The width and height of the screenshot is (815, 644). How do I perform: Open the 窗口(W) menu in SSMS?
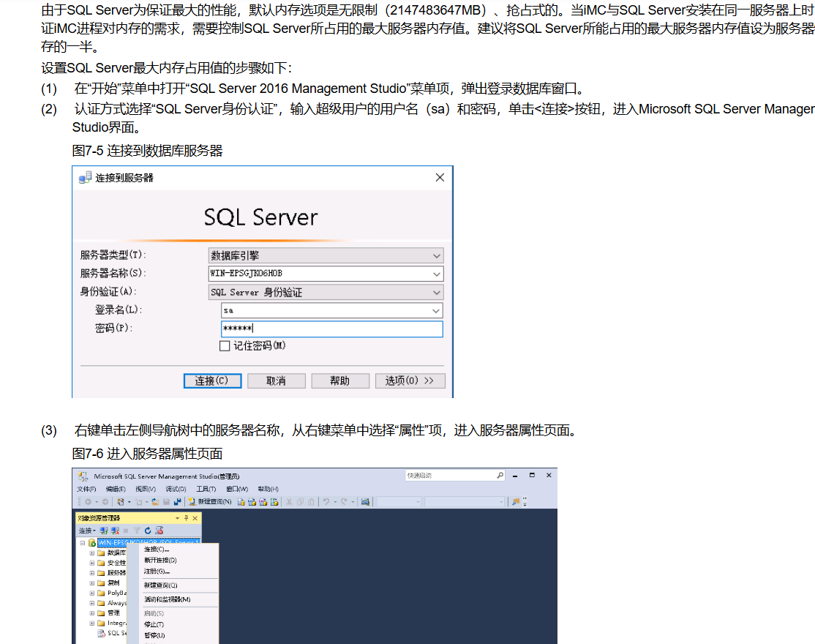[237, 489]
